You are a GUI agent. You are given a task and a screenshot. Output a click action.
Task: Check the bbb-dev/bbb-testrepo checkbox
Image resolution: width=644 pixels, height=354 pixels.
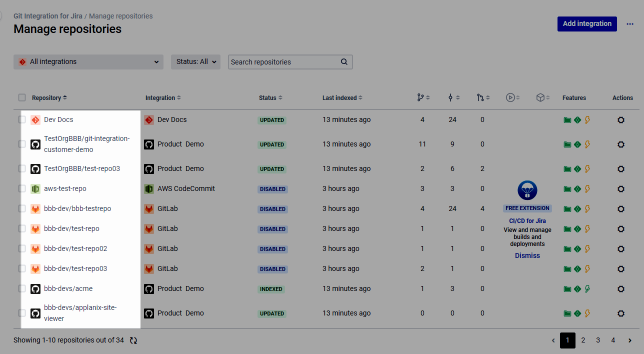point(22,208)
